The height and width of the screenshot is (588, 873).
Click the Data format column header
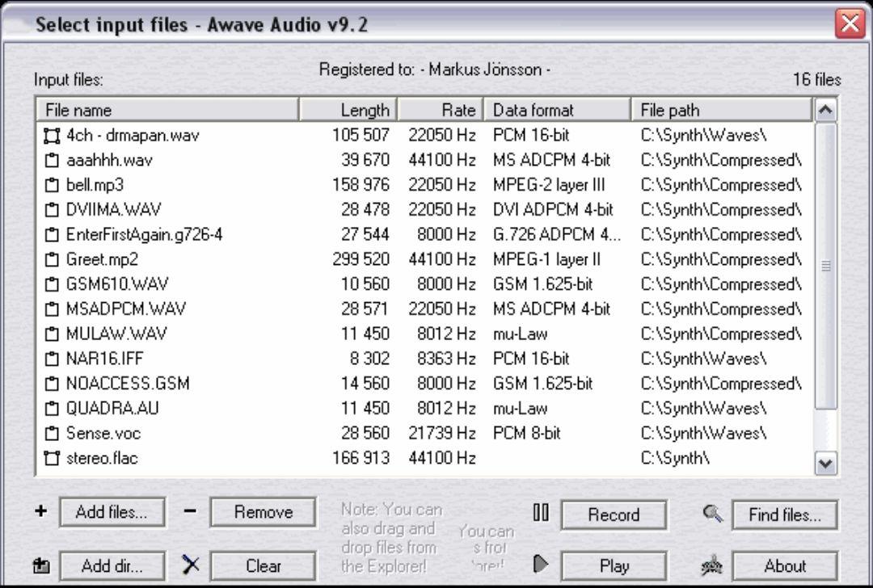(x=558, y=110)
